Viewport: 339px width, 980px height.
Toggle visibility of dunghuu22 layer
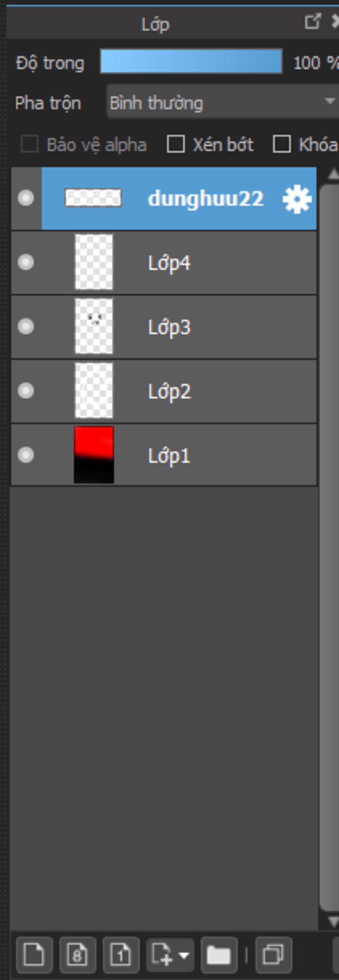(26, 198)
